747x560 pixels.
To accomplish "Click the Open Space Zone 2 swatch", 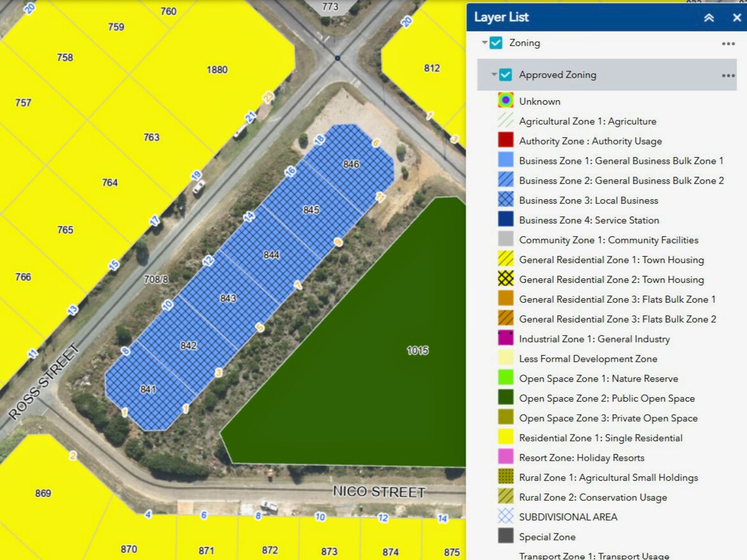I will tap(506, 398).
